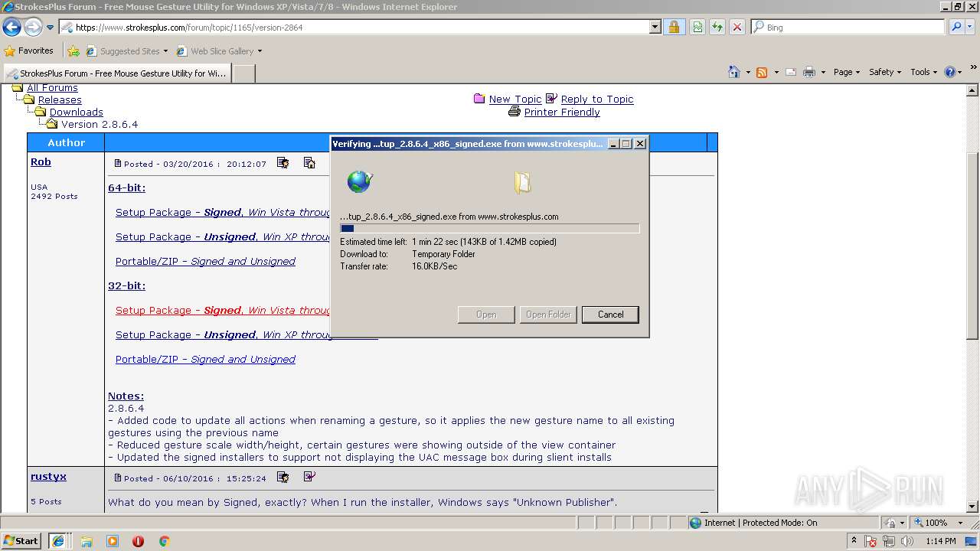Open the Downloads forum link
The width and height of the screenshot is (980, 551).
pos(76,112)
